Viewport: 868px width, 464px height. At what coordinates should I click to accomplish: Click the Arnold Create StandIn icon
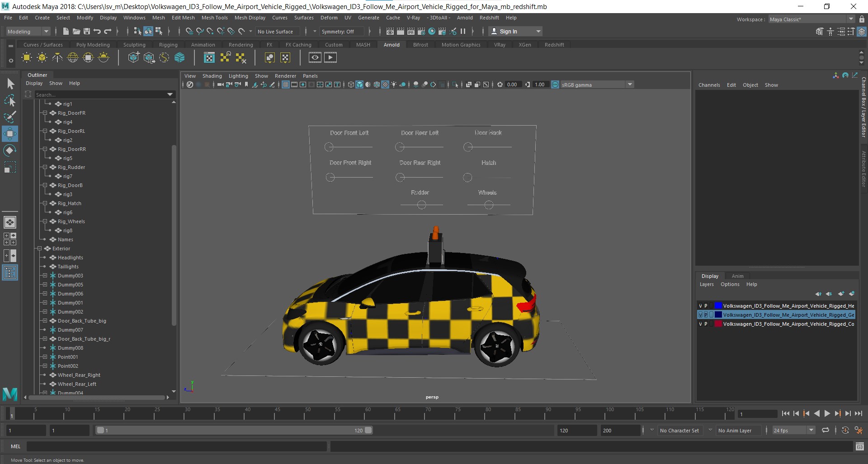click(x=133, y=57)
